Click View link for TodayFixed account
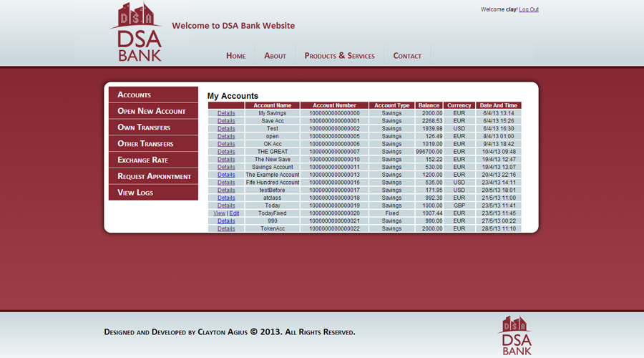 (x=220, y=213)
